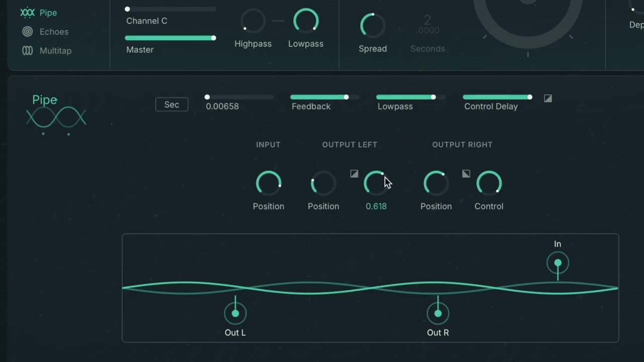Click the Out L marker on the pipe
This screenshot has height=362, width=644.
click(x=235, y=313)
